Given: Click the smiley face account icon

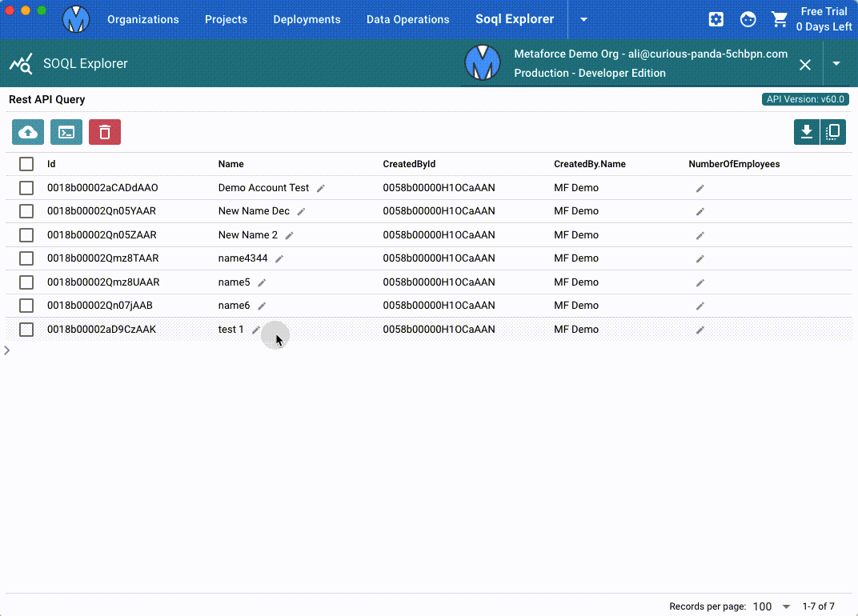Looking at the screenshot, I should [748, 19].
